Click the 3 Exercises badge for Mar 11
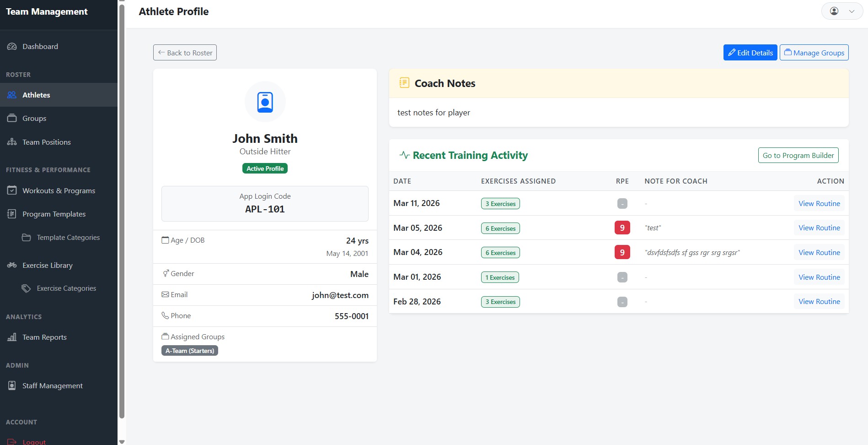 tap(500, 204)
